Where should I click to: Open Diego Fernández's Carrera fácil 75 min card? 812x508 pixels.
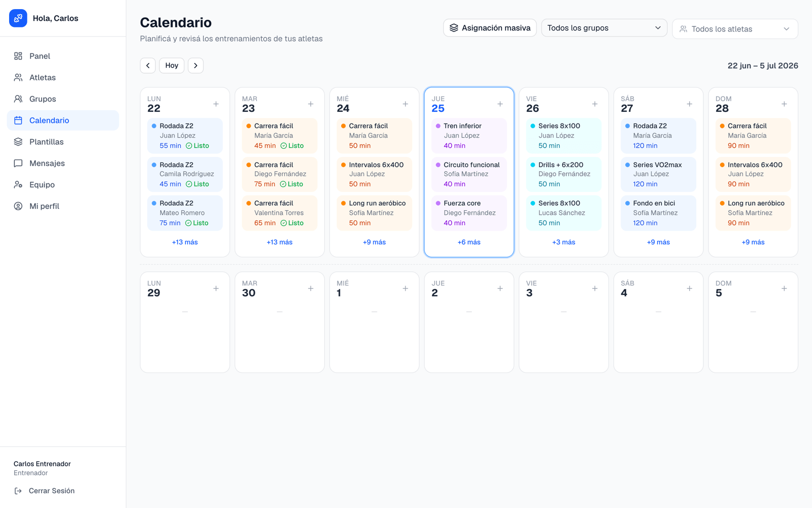click(x=280, y=174)
